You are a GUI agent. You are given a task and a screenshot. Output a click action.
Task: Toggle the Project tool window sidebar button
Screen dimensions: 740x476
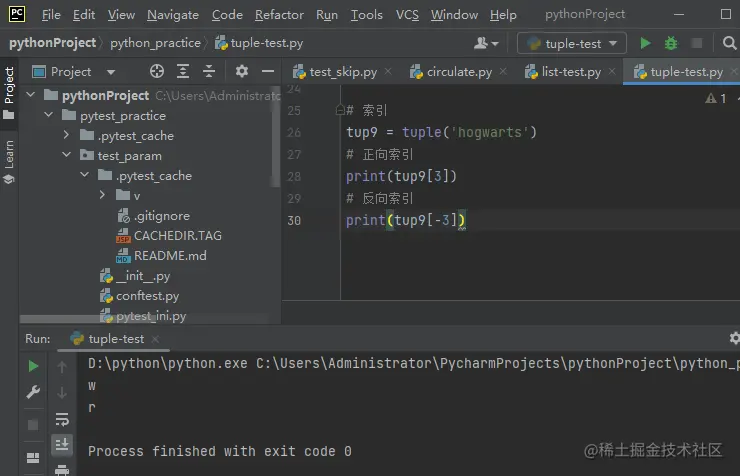[x=9, y=93]
